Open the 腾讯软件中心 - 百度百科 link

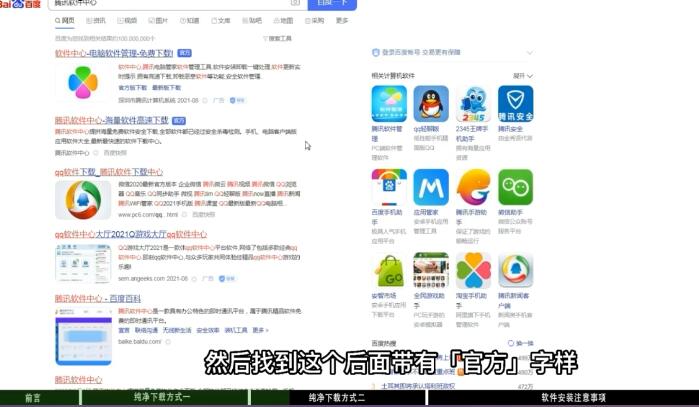(x=98, y=299)
